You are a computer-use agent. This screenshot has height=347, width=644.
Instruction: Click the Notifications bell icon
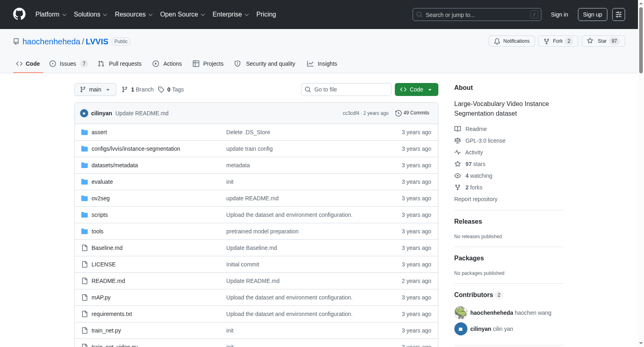497,41
